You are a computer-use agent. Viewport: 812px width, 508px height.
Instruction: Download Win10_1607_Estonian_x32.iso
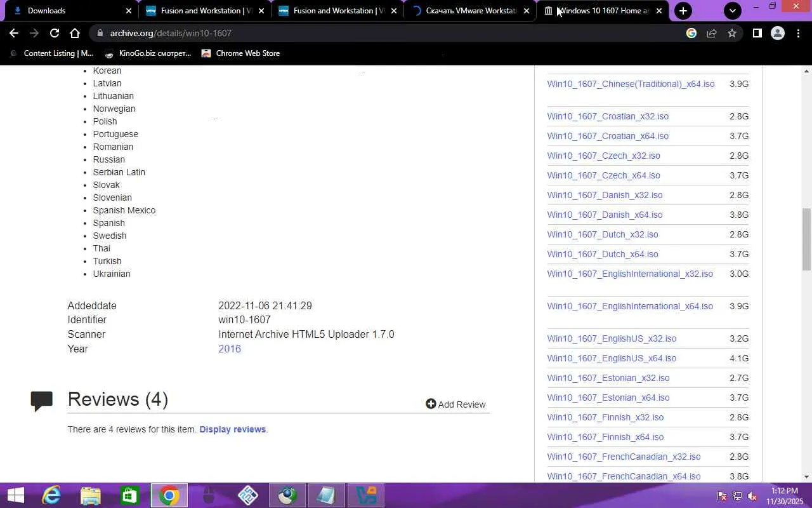pyautogui.click(x=608, y=378)
